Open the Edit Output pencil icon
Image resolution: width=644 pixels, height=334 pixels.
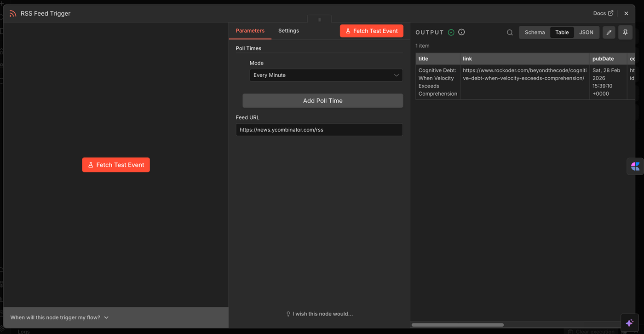click(x=609, y=32)
